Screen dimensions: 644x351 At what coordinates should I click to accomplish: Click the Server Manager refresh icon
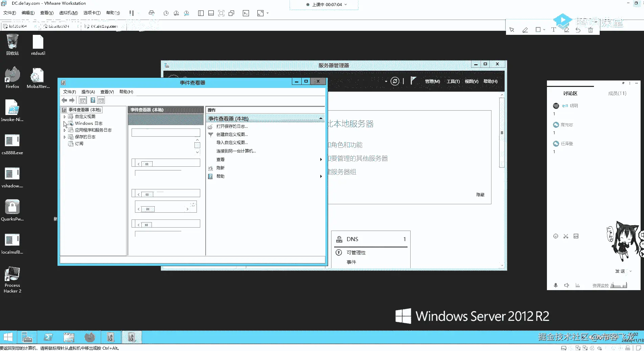[x=395, y=81]
